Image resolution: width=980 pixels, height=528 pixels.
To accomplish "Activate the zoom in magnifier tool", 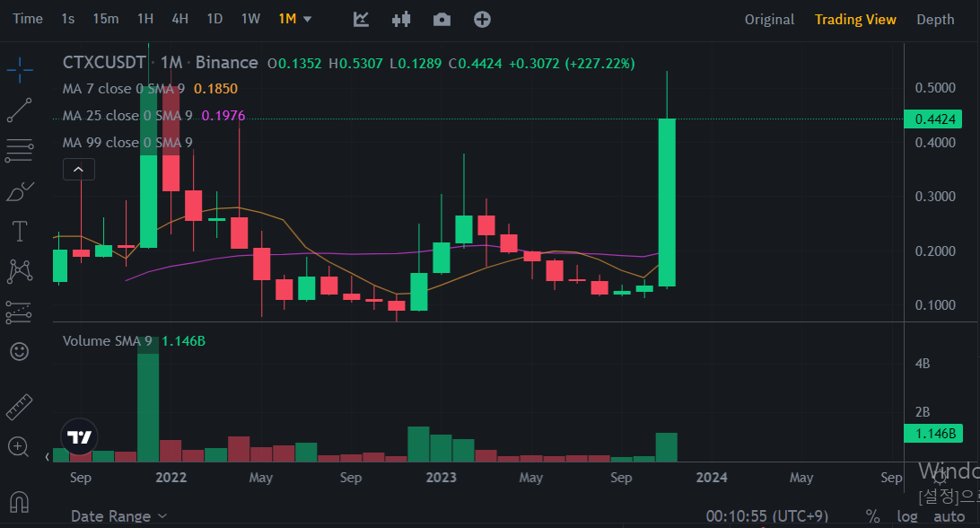I will (x=18, y=446).
